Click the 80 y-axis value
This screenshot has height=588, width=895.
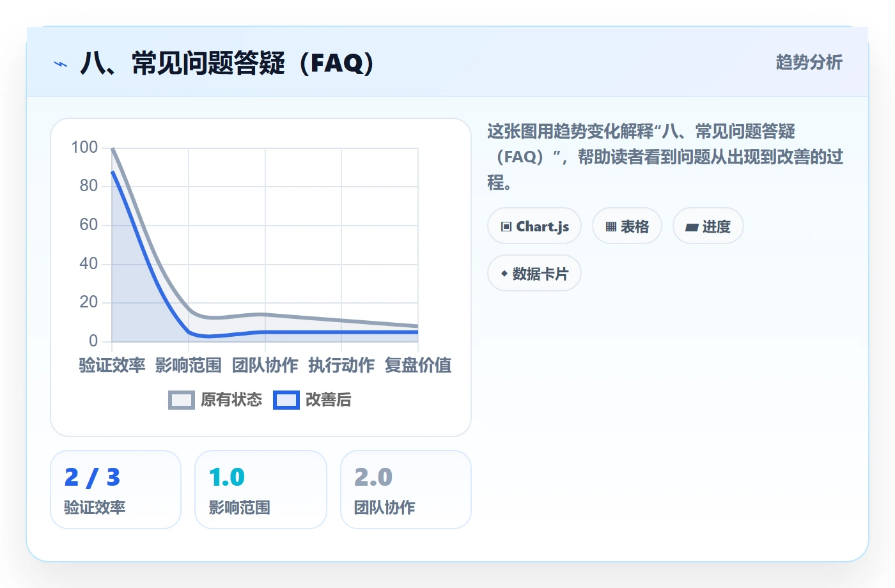[89, 186]
